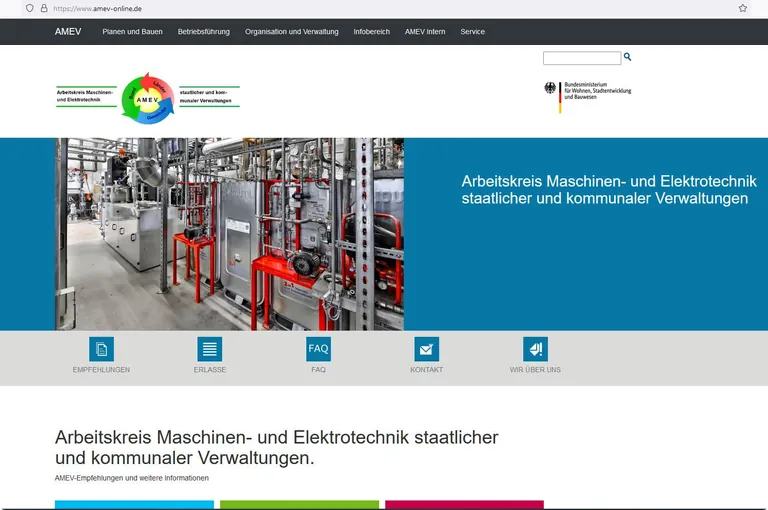Click the Empfehlungen document icon
The width and height of the screenshot is (768, 510).
tap(101, 349)
